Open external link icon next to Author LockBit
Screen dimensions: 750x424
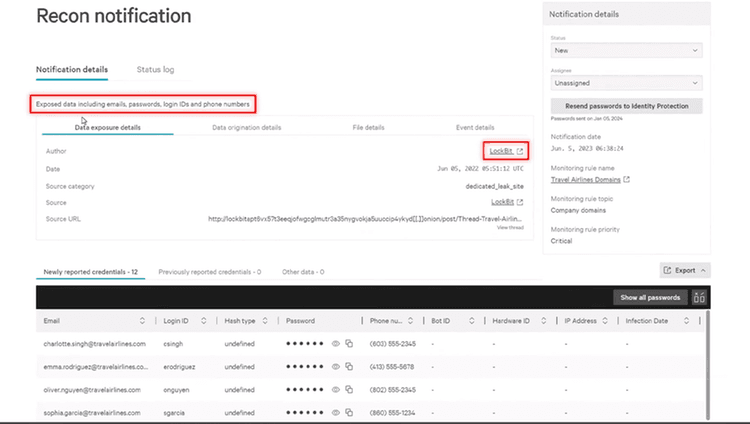click(520, 151)
